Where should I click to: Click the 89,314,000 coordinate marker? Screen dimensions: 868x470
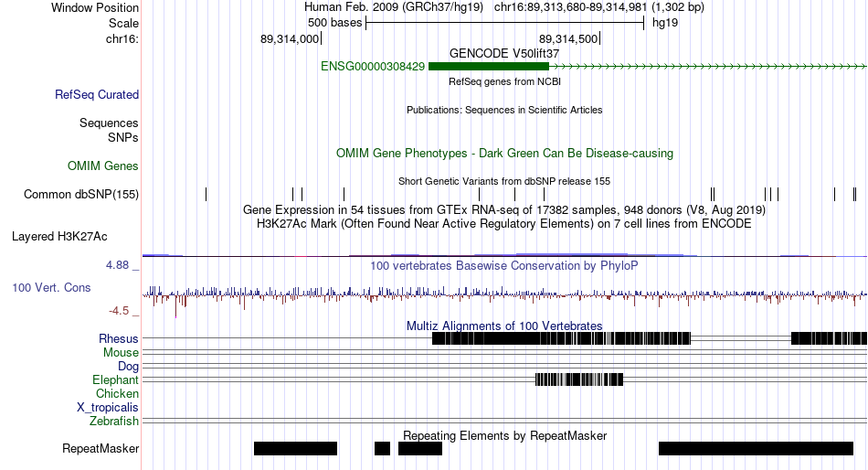point(291,38)
